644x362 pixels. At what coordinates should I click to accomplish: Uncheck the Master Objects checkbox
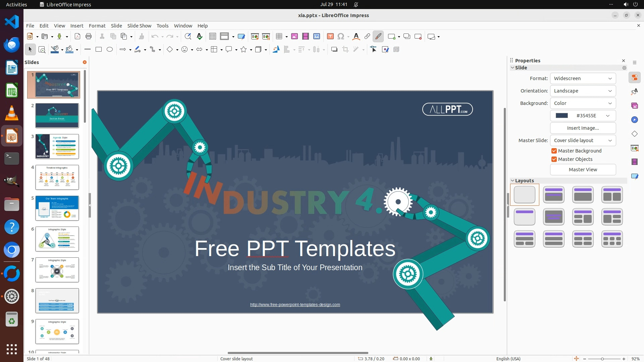554,159
